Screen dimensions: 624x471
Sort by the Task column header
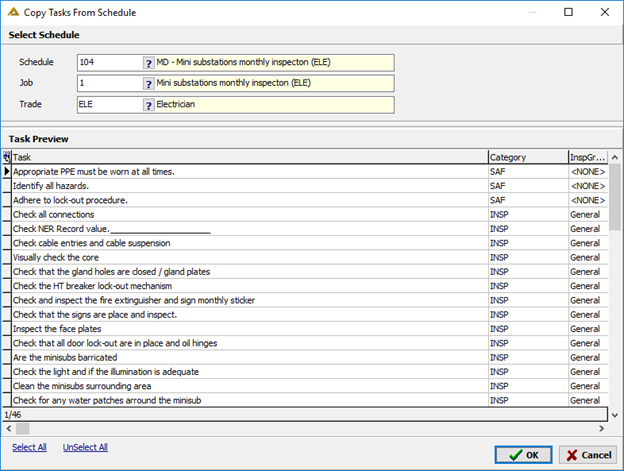[250, 157]
